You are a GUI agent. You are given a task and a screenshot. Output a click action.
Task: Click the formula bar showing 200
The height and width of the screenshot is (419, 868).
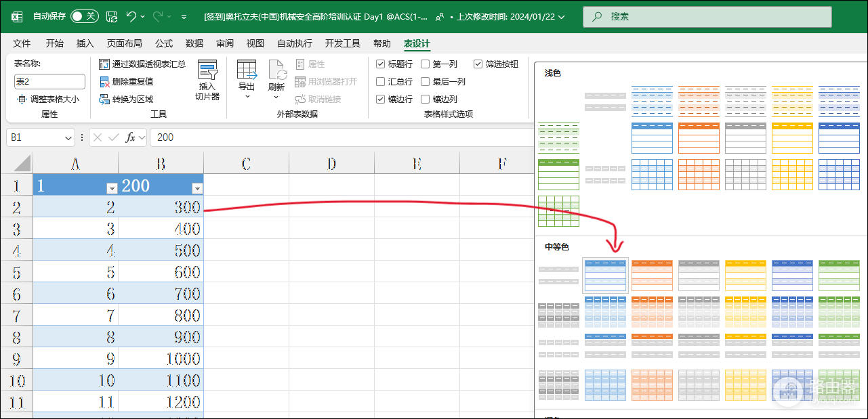(341, 137)
